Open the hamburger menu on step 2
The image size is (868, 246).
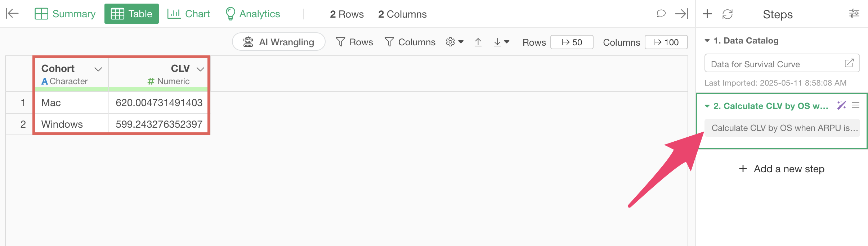[856, 105]
